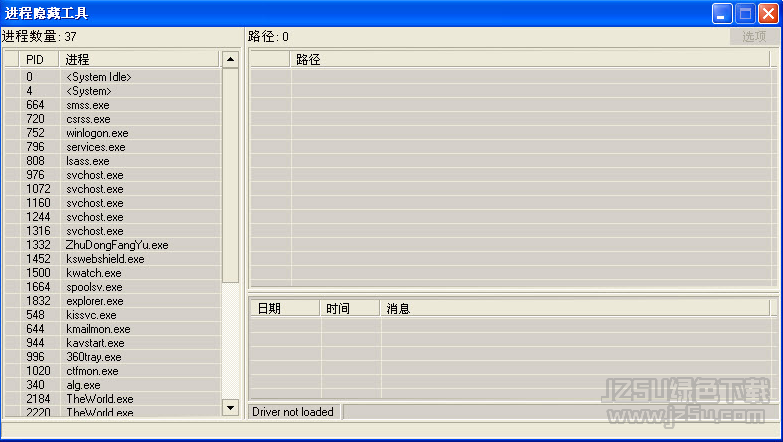Click PID cell 1832
The image size is (783, 442).
point(38,301)
